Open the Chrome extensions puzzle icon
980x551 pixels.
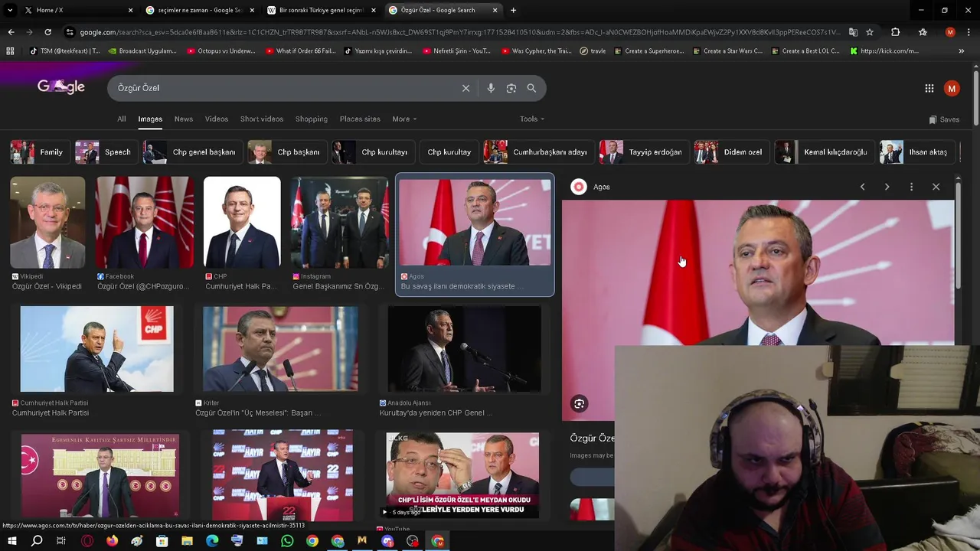pos(895,32)
